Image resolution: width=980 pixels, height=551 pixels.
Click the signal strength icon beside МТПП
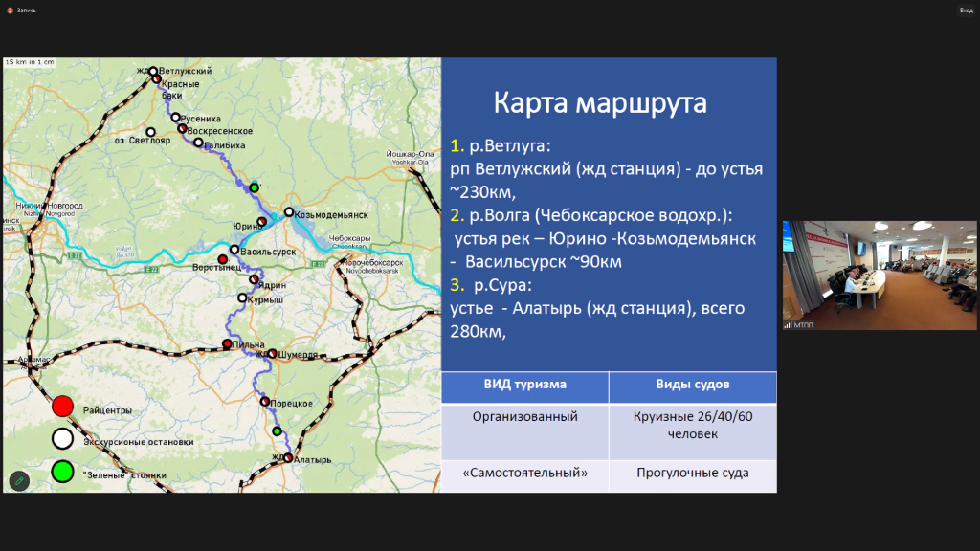pyautogui.click(x=789, y=325)
